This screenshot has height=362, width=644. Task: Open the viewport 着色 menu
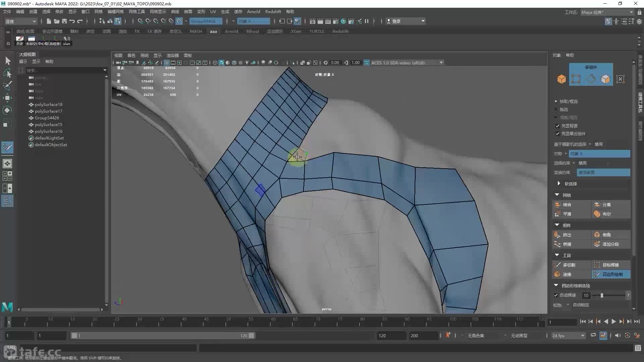point(131,56)
